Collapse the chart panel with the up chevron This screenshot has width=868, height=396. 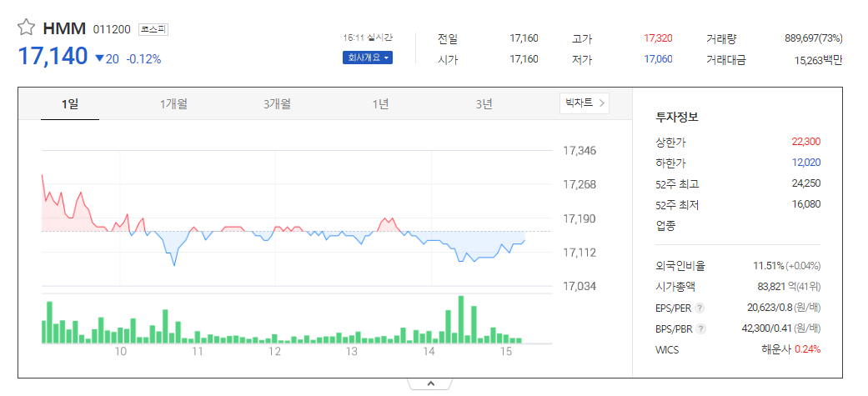coord(431,383)
